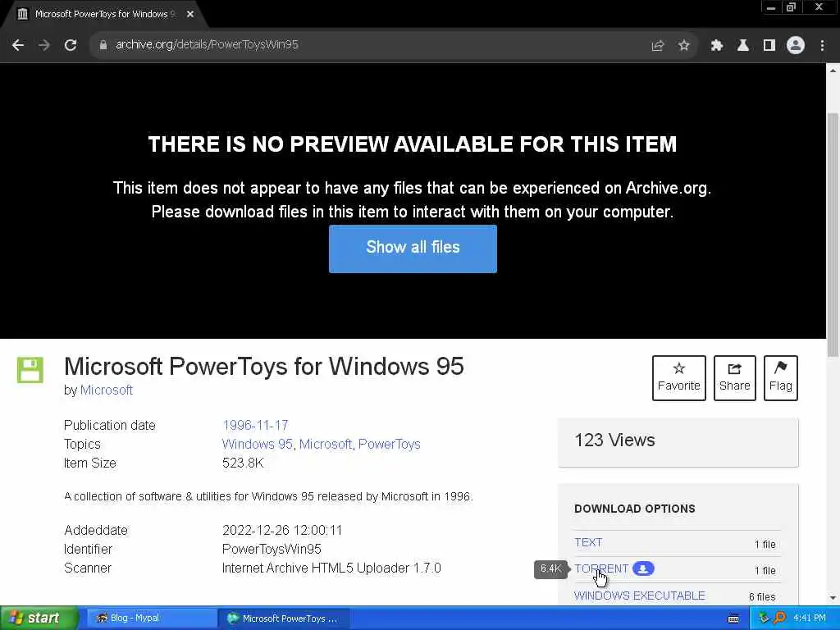Open the side panel icon
Image resolution: width=840 pixels, height=630 pixels.
click(769, 46)
